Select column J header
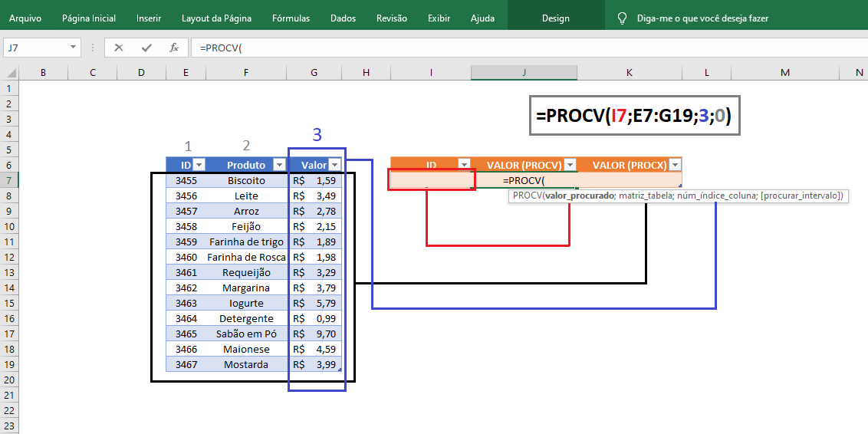Viewport: 868px width, 434px height. [x=524, y=73]
